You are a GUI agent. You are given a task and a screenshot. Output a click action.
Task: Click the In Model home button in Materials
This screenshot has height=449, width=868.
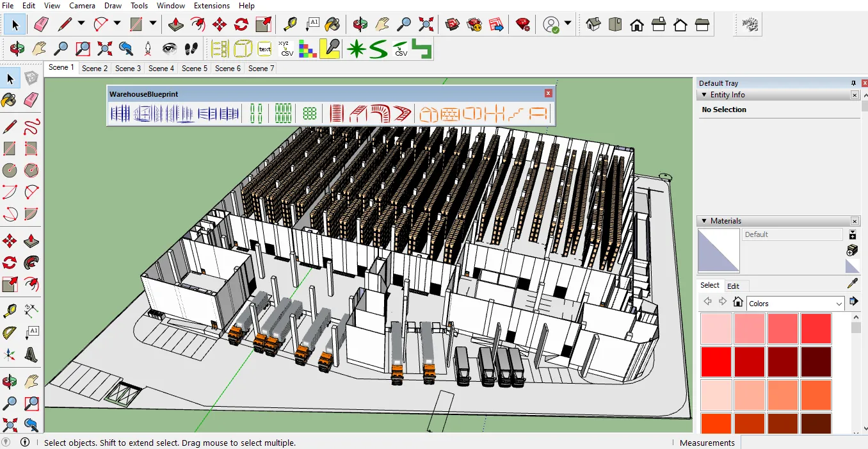click(737, 301)
